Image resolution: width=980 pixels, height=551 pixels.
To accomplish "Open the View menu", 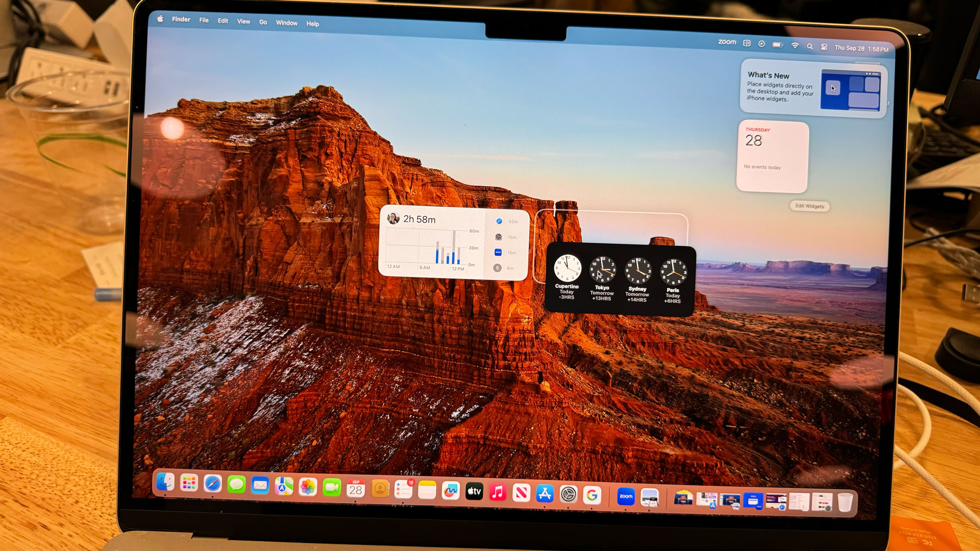I will (243, 21).
